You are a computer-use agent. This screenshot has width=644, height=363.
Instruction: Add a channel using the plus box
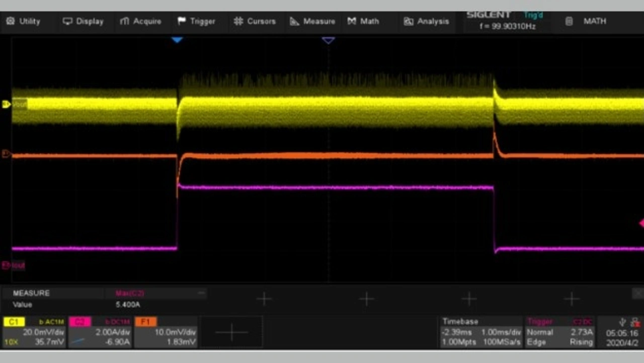(x=232, y=332)
